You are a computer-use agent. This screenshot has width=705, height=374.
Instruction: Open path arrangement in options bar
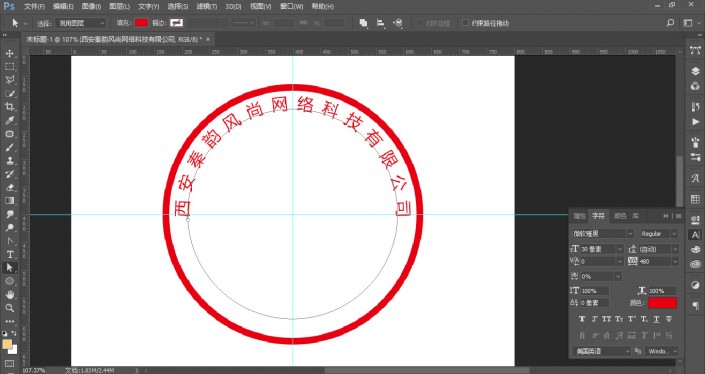(x=398, y=23)
